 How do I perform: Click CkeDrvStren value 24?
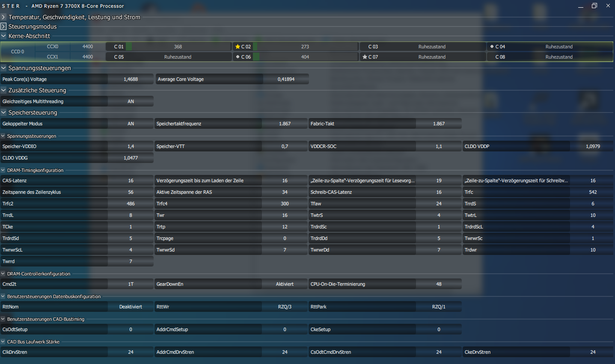(x=593, y=352)
